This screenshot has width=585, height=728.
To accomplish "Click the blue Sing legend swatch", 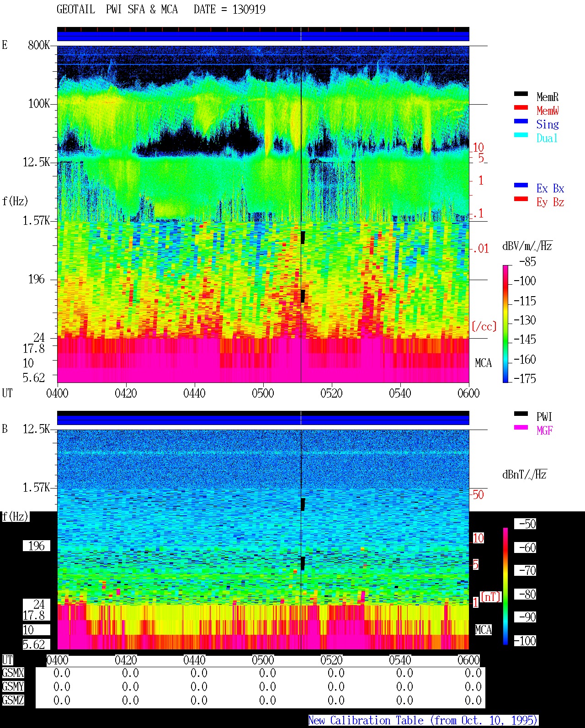I will click(521, 121).
